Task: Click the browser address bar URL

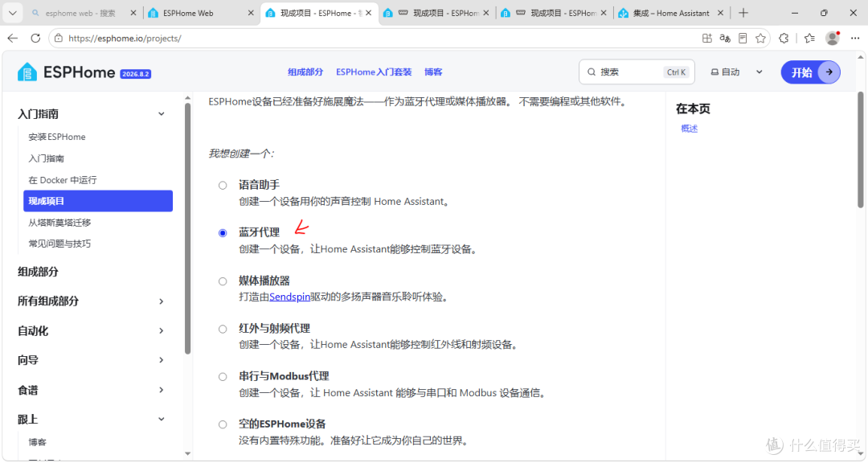Action: tap(125, 39)
